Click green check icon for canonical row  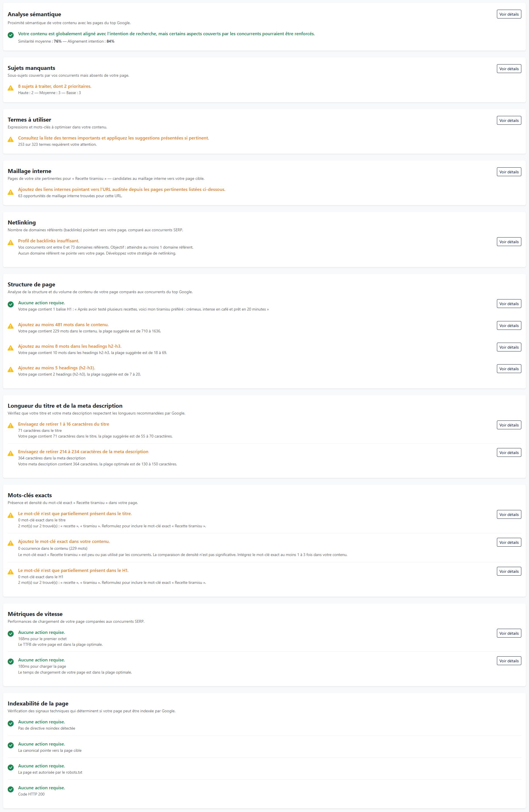(11, 745)
